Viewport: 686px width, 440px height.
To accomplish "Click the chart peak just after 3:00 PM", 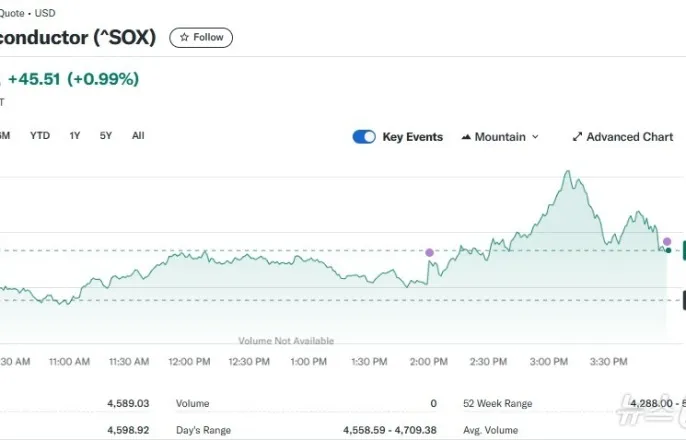I will [x=568, y=172].
